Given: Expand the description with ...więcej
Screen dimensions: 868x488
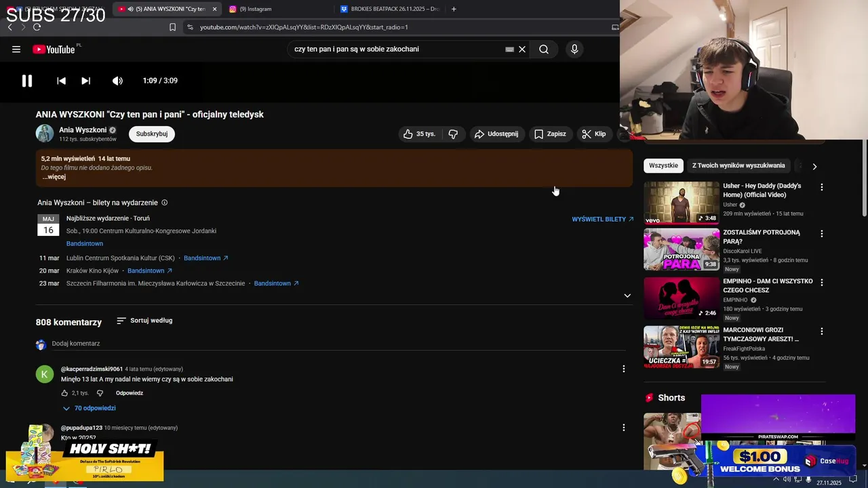Looking at the screenshot, I should [54, 177].
